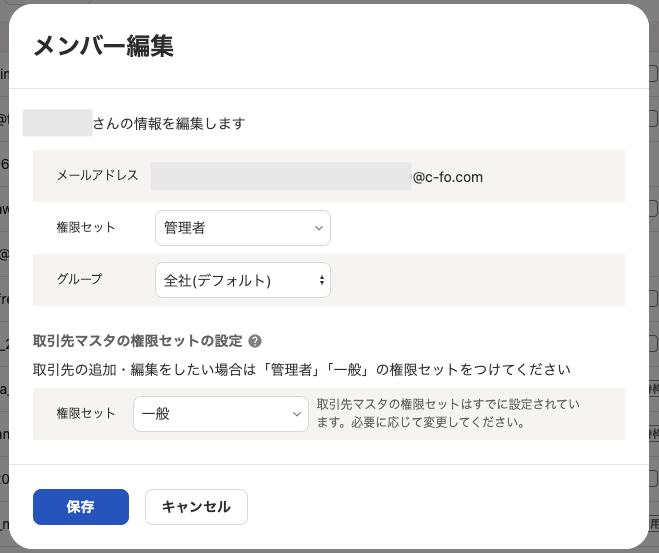Click the help icon beside 取引先マスタの権限セットの設定

tap(255, 341)
